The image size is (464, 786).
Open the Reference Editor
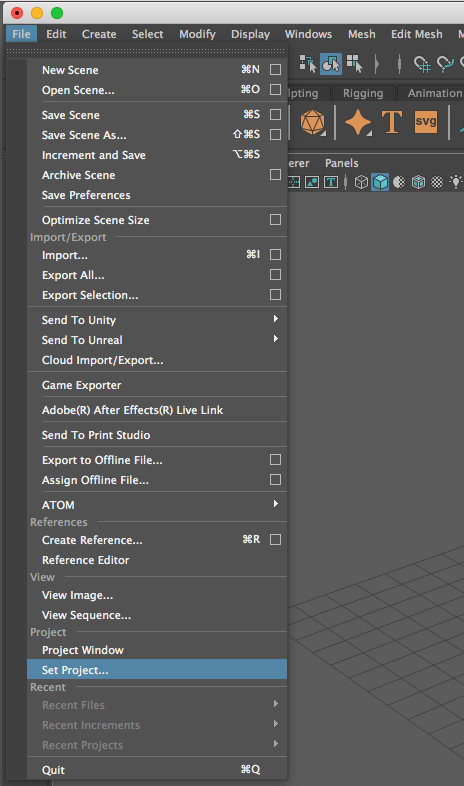157,560
